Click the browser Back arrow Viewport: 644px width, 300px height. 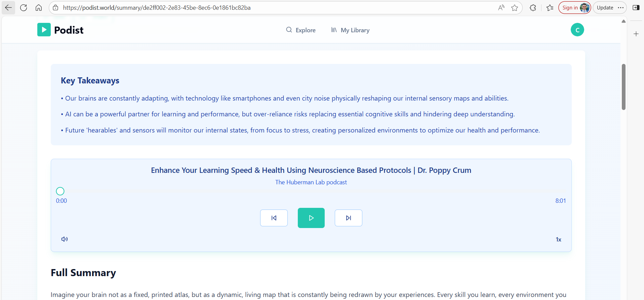click(8, 8)
